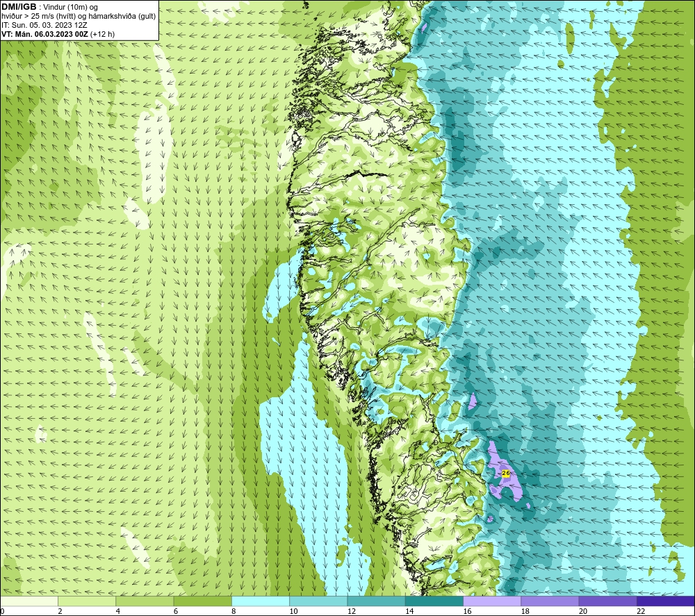Select the 12–14 m/s teal legend swatch
The height and width of the screenshot is (616, 695).
376,601
